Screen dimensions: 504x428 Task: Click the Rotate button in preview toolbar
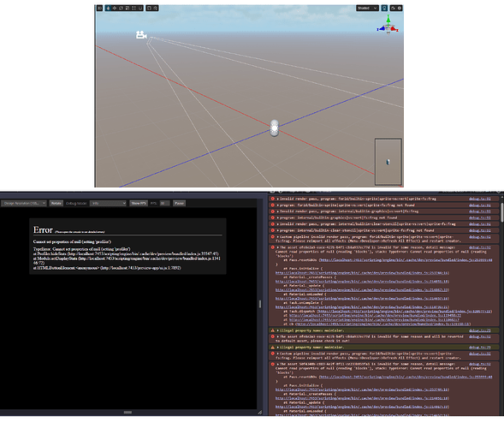[56, 203]
